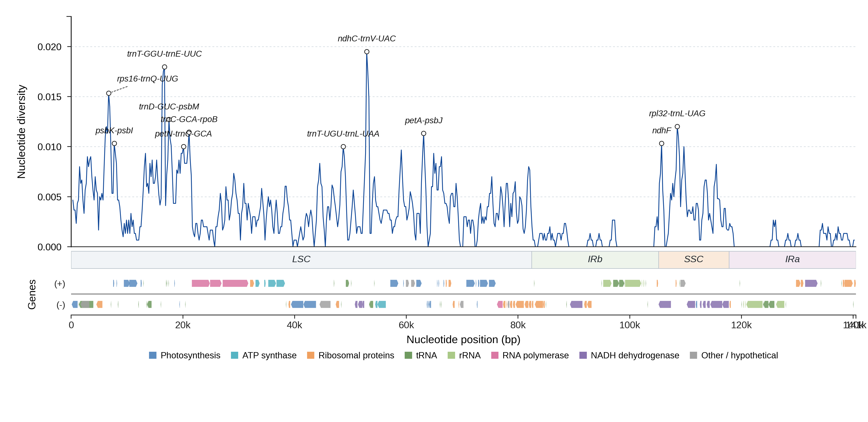Click the 0.010 y-axis tick label

point(50,147)
